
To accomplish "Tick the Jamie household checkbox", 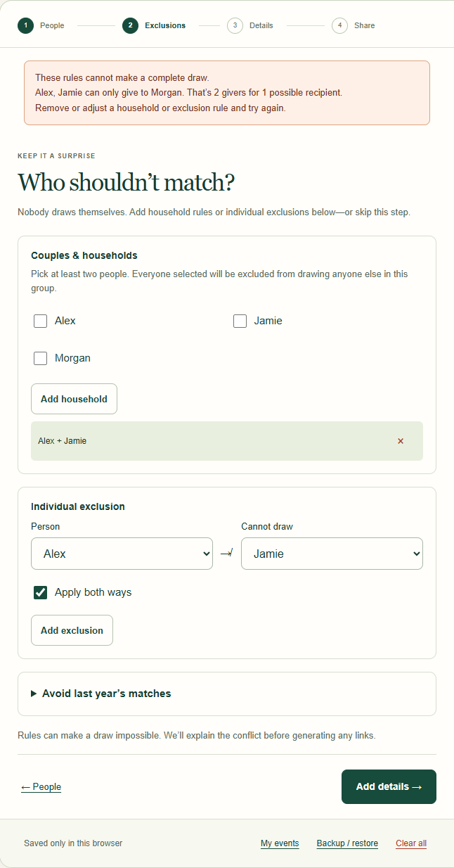I will [240, 321].
